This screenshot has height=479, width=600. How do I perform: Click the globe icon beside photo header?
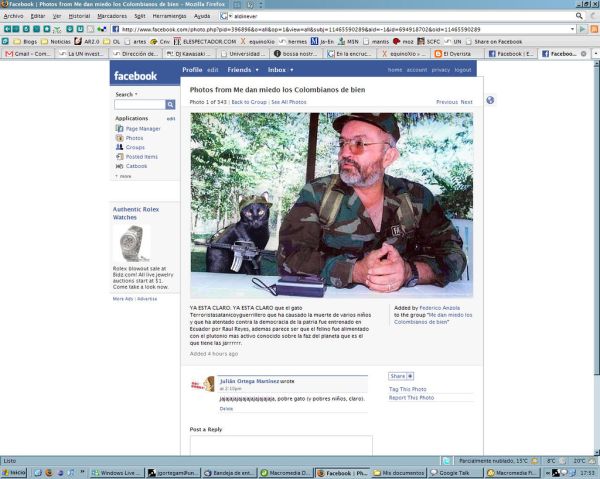coord(490,100)
